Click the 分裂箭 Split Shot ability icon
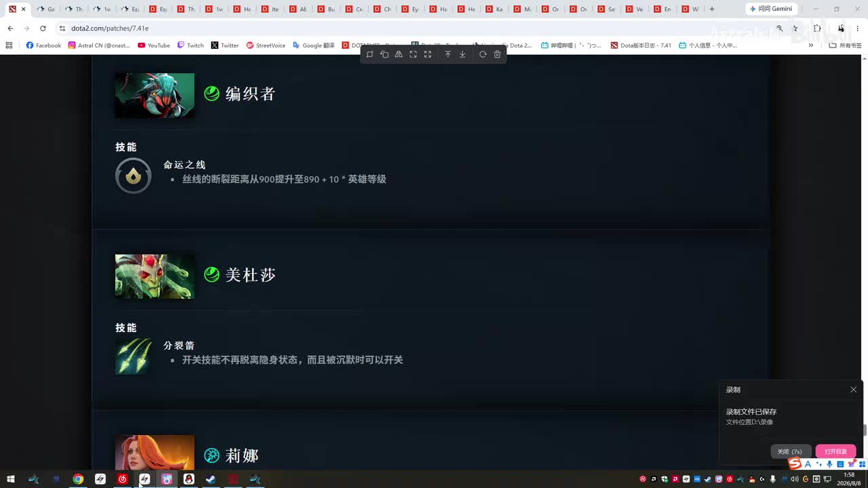 [134, 357]
